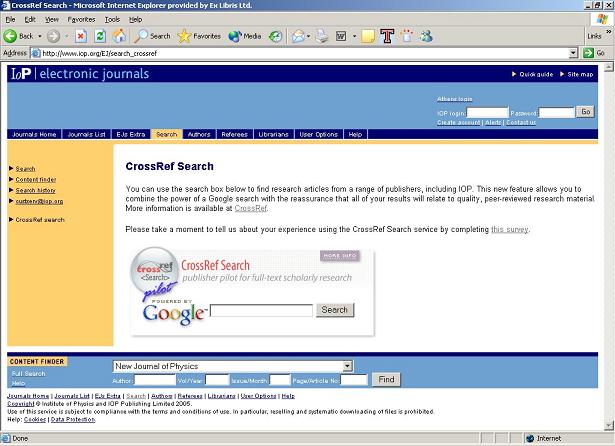This screenshot has height=446, width=615.
Task: Click the MORE INFO button
Action: pyautogui.click(x=340, y=256)
